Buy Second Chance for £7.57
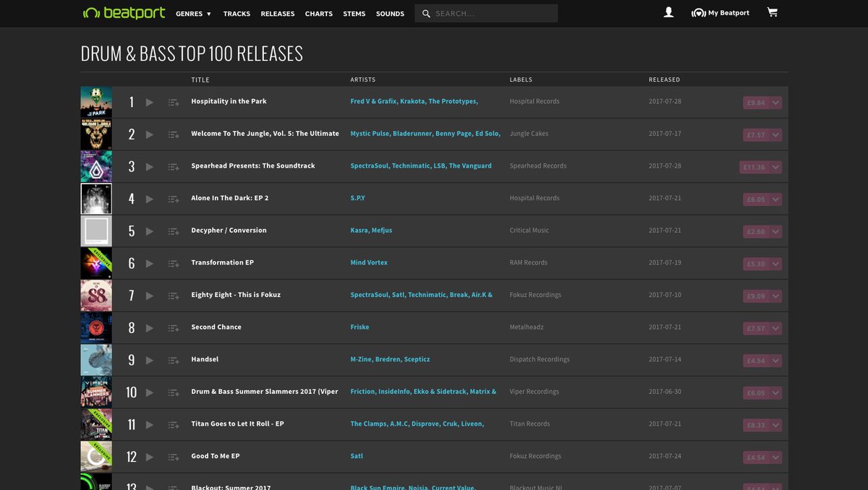Screen dimensions: 868x490 click(x=756, y=328)
